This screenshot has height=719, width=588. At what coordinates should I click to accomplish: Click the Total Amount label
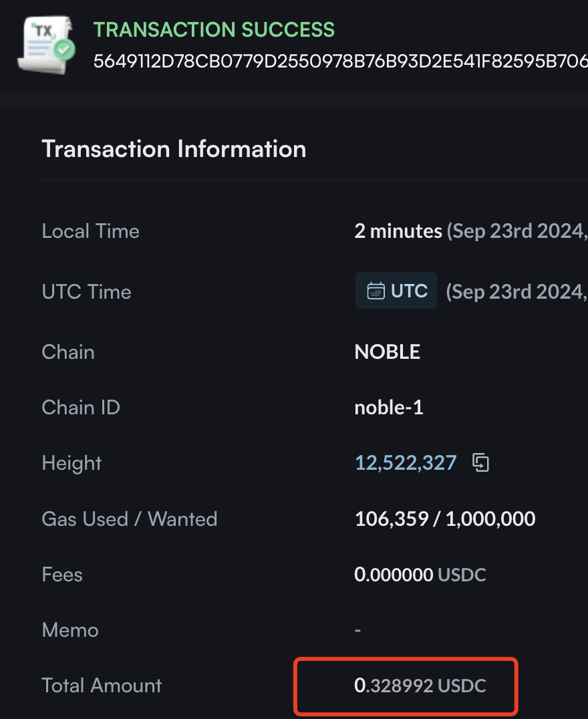102,686
